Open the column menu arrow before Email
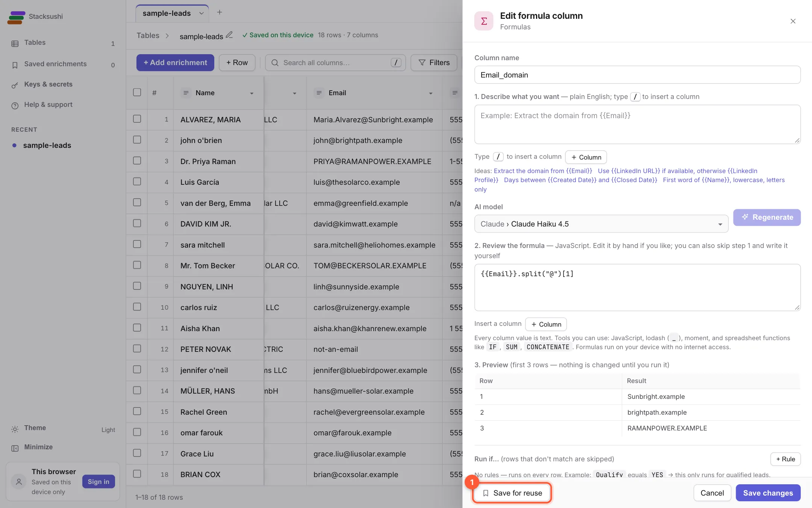The width and height of the screenshot is (812, 508). (294, 93)
